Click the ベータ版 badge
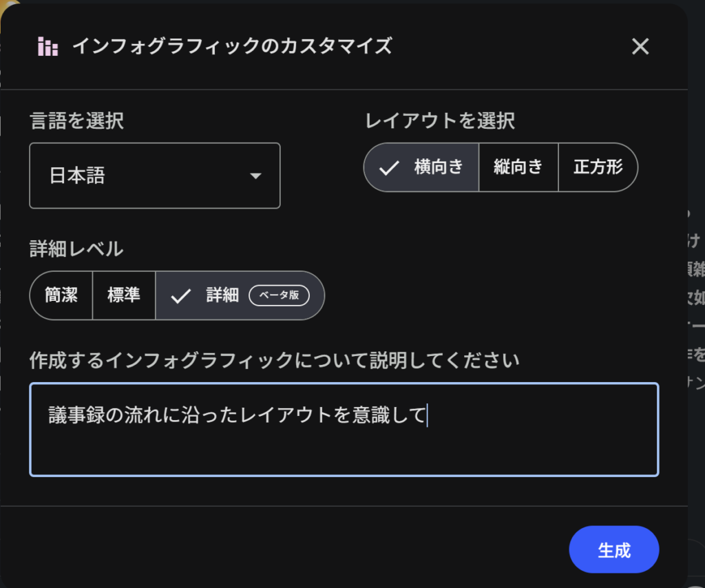705x588 pixels. (x=279, y=295)
